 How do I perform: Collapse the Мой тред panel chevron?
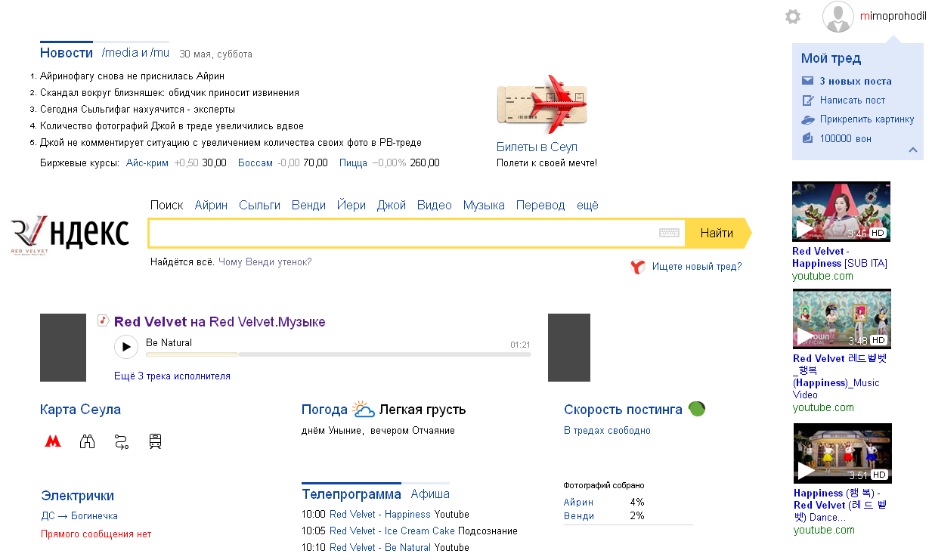pyautogui.click(x=913, y=150)
